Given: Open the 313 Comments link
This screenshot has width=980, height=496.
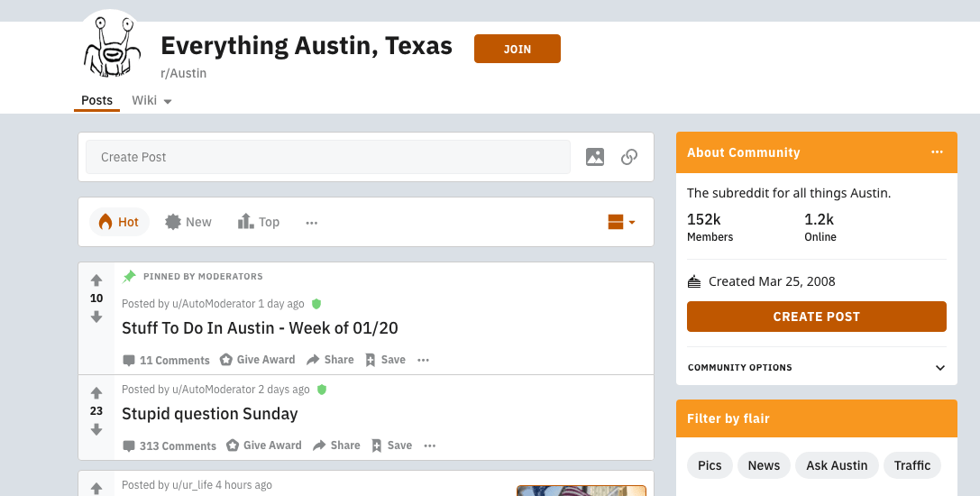Looking at the screenshot, I should (169, 445).
